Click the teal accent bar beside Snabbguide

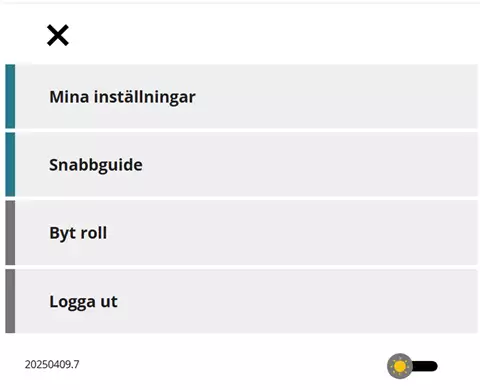pyautogui.click(x=10, y=164)
